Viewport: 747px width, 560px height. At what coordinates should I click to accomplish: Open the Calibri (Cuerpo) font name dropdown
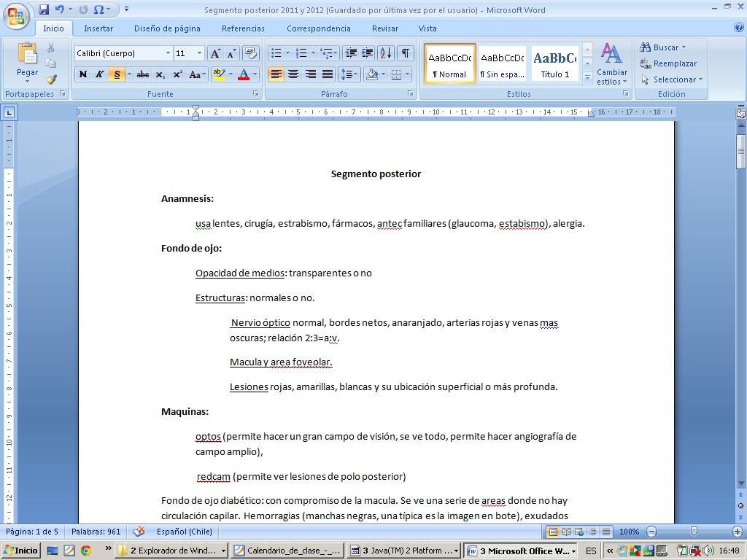pos(169,53)
